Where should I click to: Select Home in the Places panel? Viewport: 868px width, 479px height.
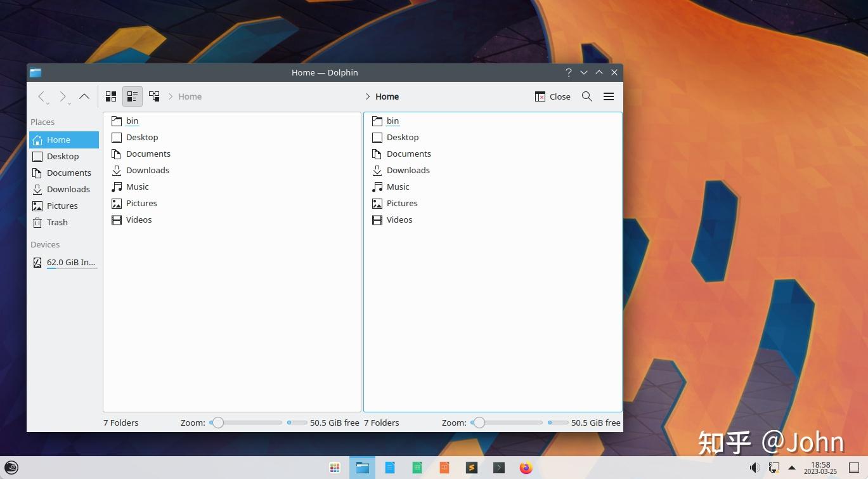point(58,140)
